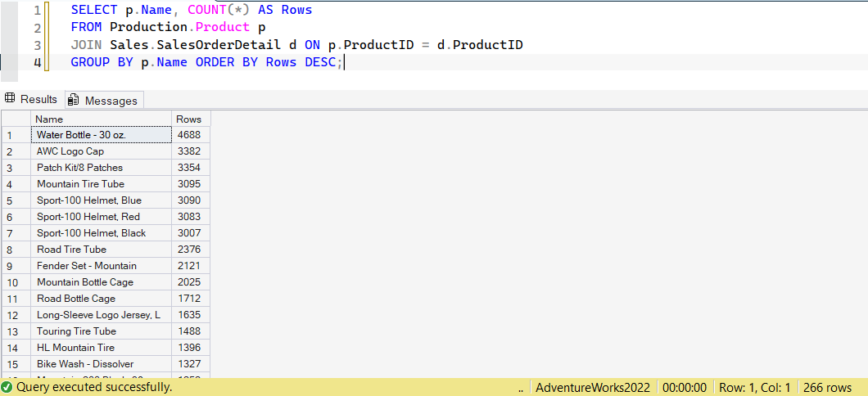The width and height of the screenshot is (868, 396).
Task: Open the Messages tab
Action: (x=105, y=100)
